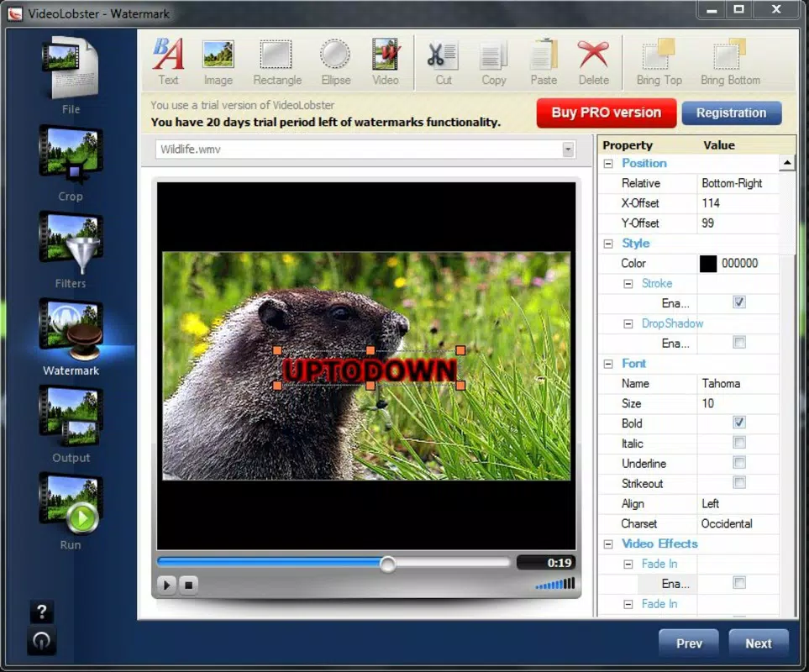Open the Filters step

point(71,250)
